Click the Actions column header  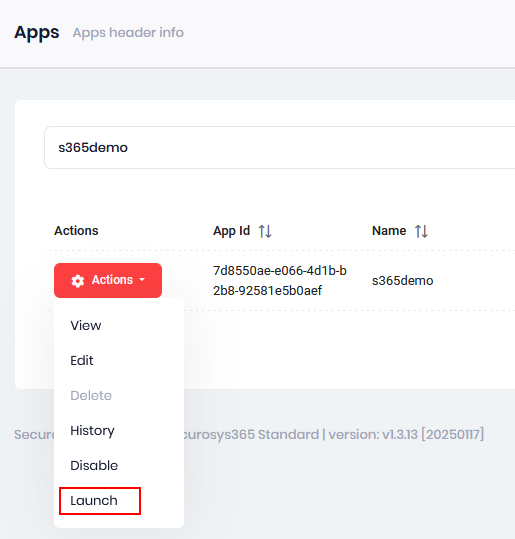point(76,231)
